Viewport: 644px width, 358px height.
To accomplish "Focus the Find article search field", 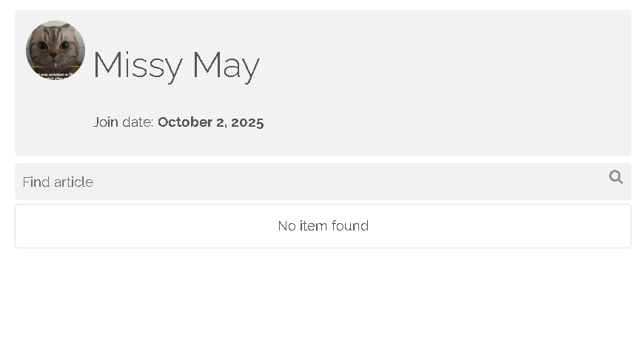I will (311, 182).
